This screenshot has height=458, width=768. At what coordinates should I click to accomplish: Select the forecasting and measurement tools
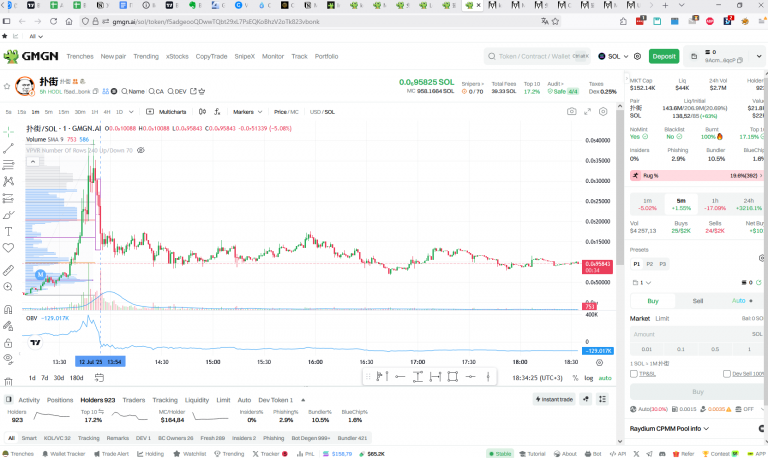tap(8, 198)
